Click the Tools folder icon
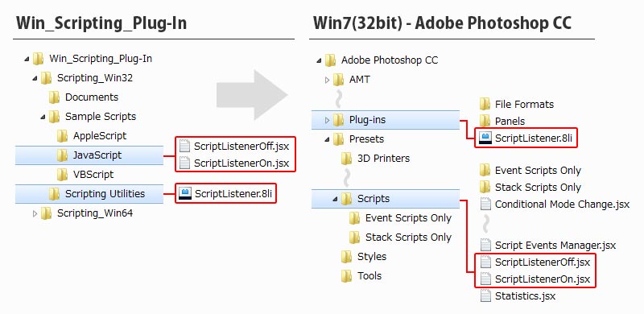The width and height of the screenshot is (644, 314). click(x=346, y=276)
